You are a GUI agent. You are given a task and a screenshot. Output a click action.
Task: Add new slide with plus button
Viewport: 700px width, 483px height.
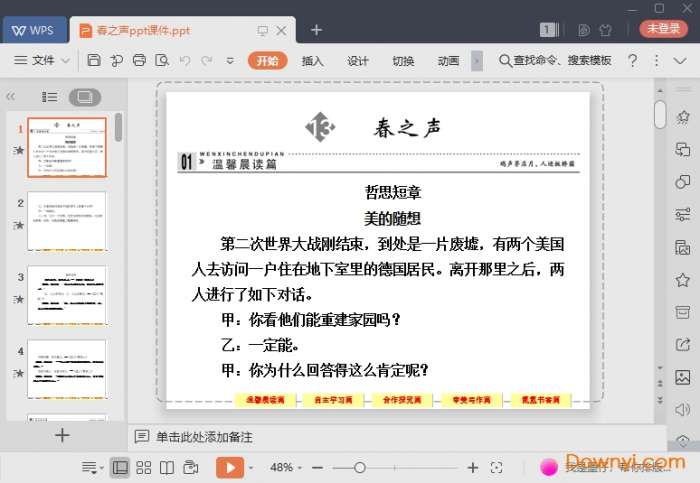pyautogui.click(x=62, y=435)
